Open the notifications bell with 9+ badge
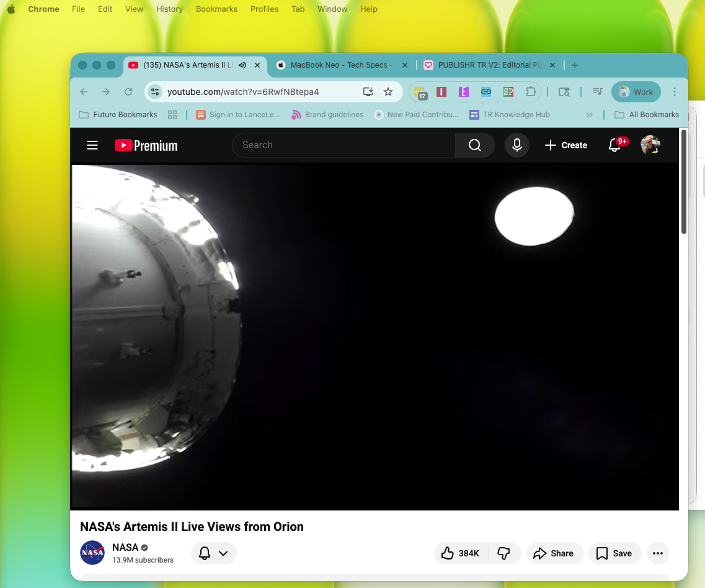Screen dimensions: 705x588 614,145
